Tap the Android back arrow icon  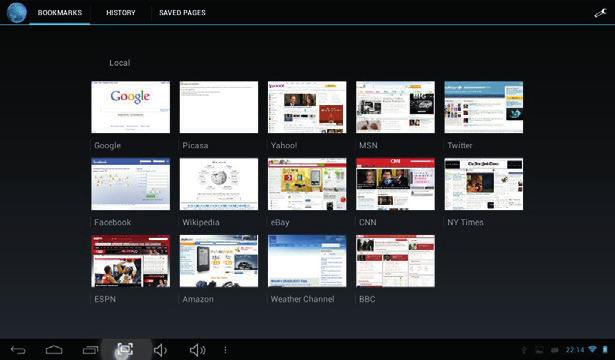click(x=18, y=350)
